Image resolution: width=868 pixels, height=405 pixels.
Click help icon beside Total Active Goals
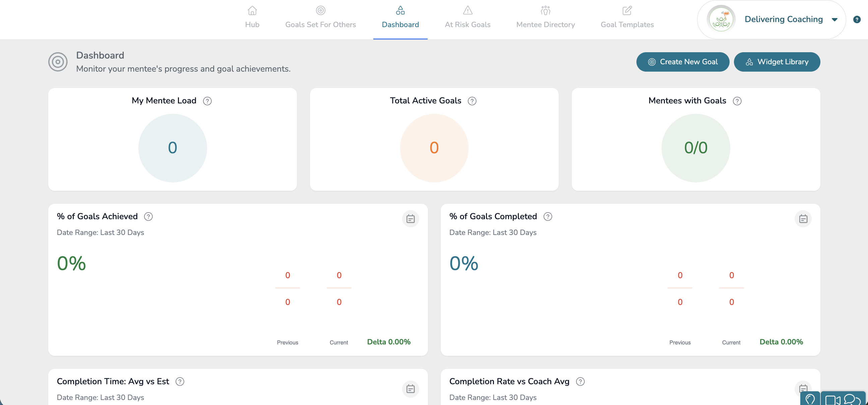(472, 101)
